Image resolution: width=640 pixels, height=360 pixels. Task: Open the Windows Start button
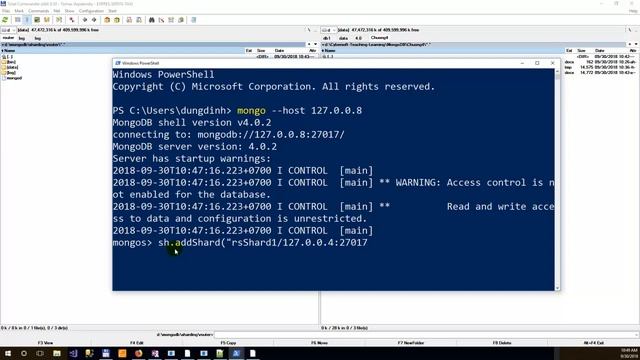[8, 353]
